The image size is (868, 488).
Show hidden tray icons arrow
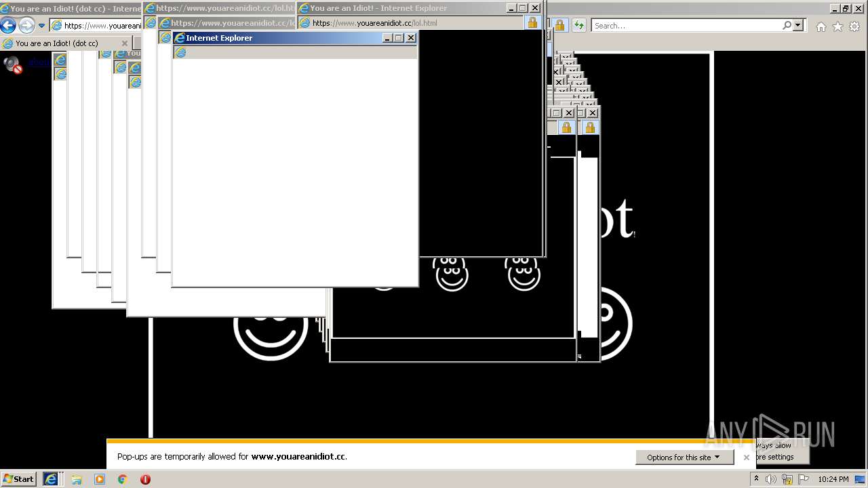(756, 479)
